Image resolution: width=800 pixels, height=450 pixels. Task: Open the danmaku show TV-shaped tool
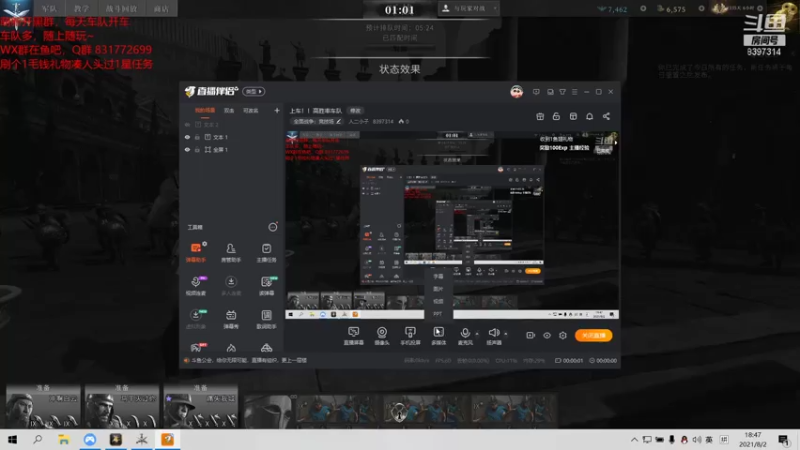click(231, 319)
